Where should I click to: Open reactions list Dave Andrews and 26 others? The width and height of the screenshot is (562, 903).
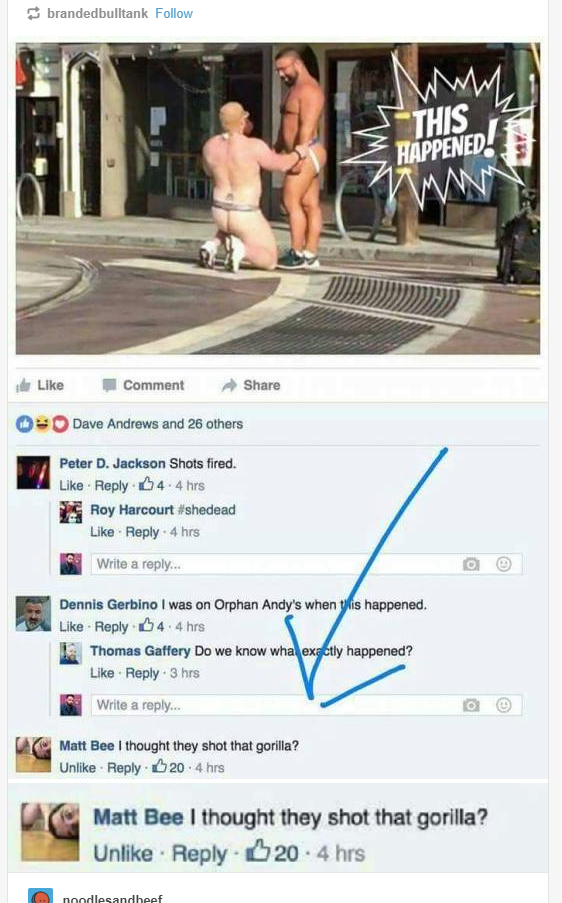click(158, 424)
